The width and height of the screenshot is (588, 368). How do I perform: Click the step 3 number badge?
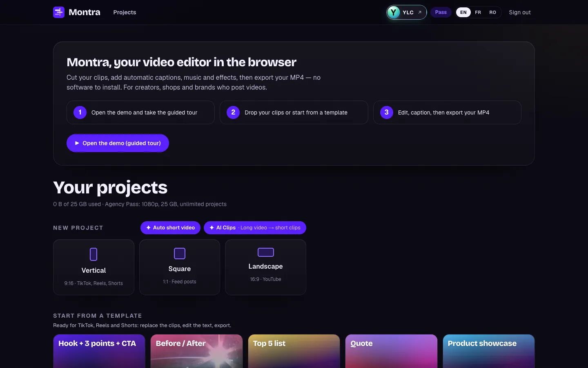click(x=387, y=112)
